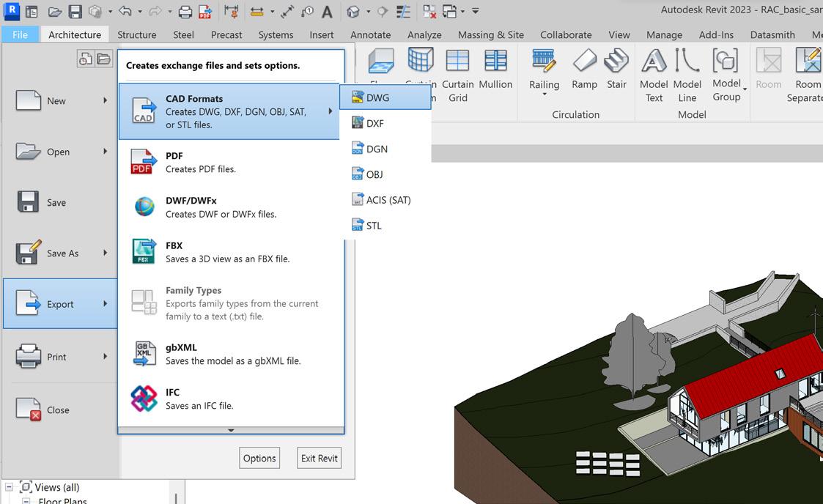Open the Switch Windows dropdown arrow
Screen dimensions: 823x504
pos(462,11)
